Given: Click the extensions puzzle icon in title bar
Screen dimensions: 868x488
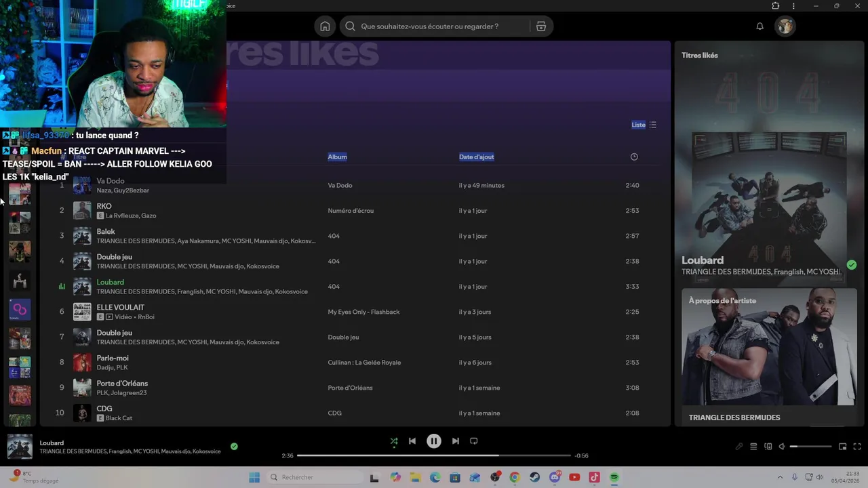Looking at the screenshot, I should pos(776,6).
